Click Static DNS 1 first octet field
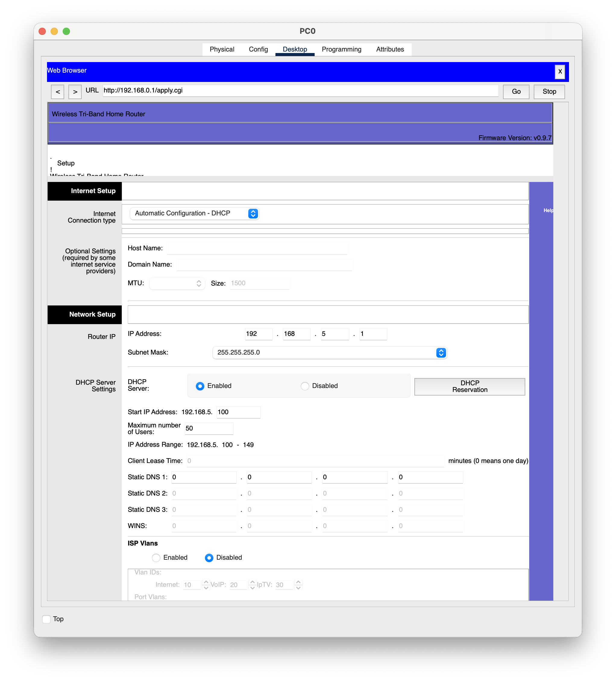This screenshot has height=682, width=616. tap(204, 477)
